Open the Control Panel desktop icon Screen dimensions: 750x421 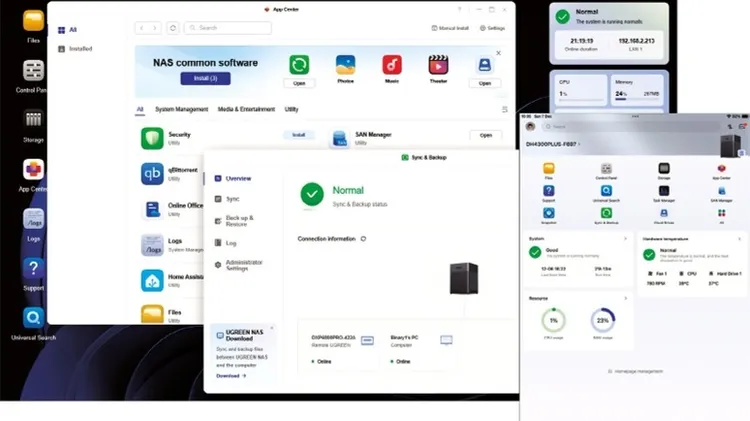pyautogui.click(x=33, y=71)
